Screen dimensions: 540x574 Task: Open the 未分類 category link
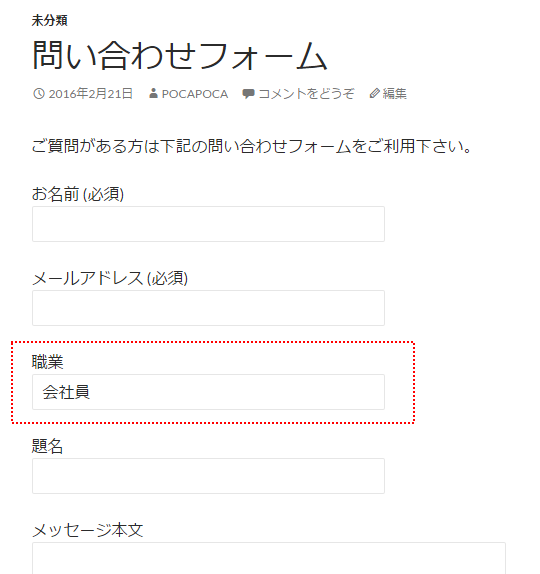(49, 20)
